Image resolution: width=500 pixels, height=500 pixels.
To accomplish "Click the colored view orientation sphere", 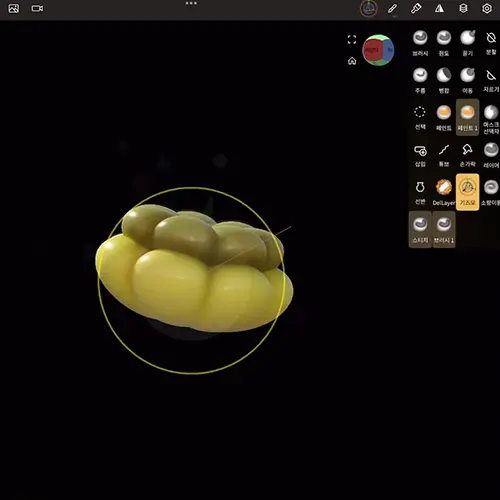I will click(378, 50).
